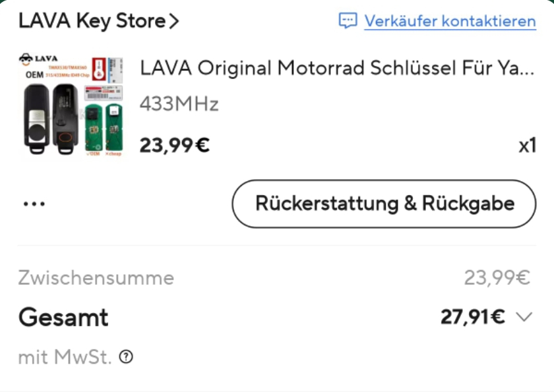The image size is (554, 392).
Task: Click the question mark help icon near MwSt.
Action: pyautogui.click(x=126, y=357)
